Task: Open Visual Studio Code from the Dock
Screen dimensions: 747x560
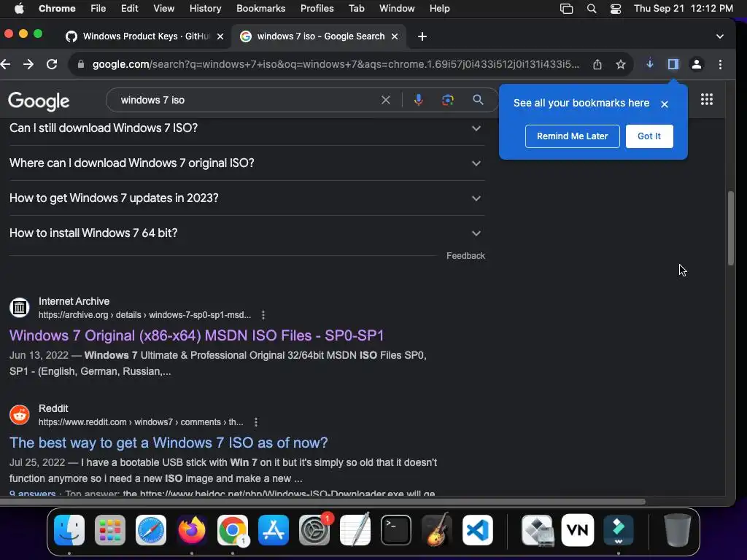Action: [477, 530]
